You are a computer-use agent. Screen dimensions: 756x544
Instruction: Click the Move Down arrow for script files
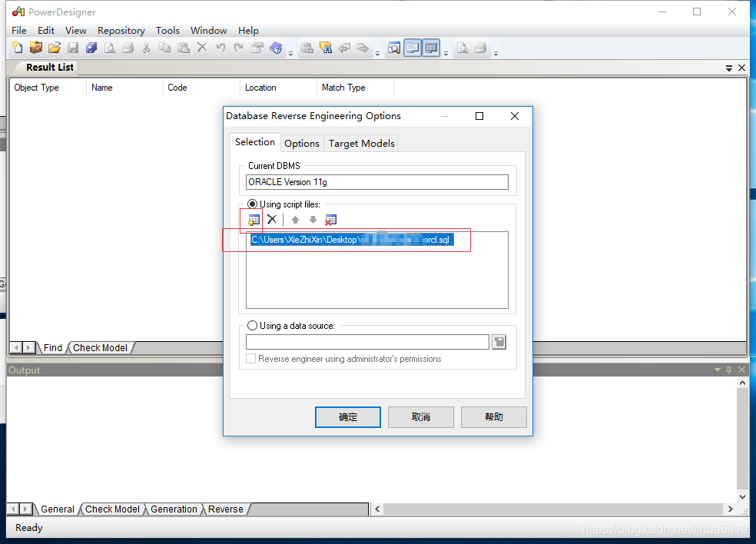[313, 221]
